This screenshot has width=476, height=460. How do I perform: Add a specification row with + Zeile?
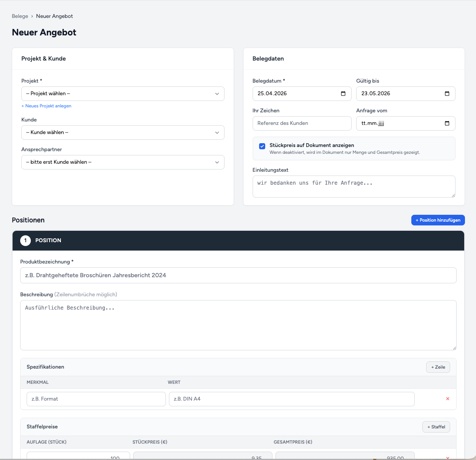pos(438,367)
